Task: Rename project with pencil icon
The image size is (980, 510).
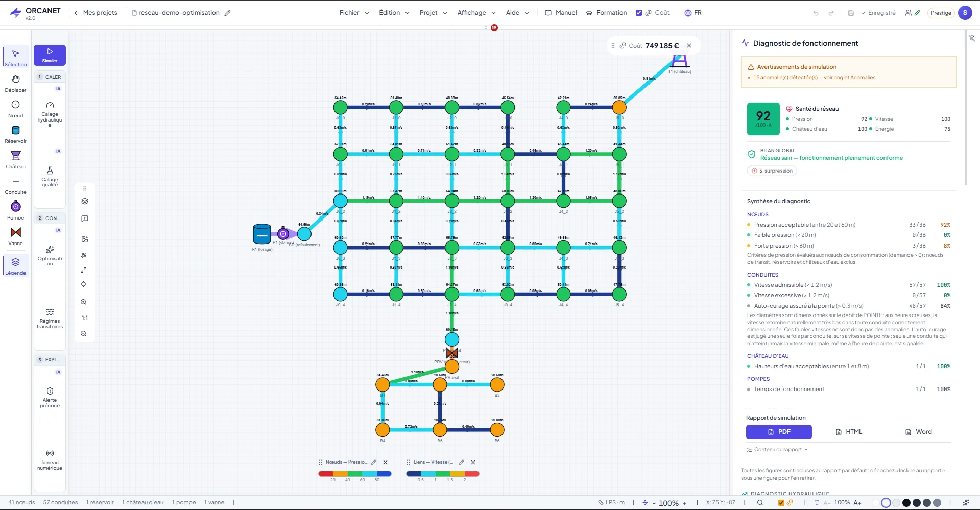Action: click(228, 13)
